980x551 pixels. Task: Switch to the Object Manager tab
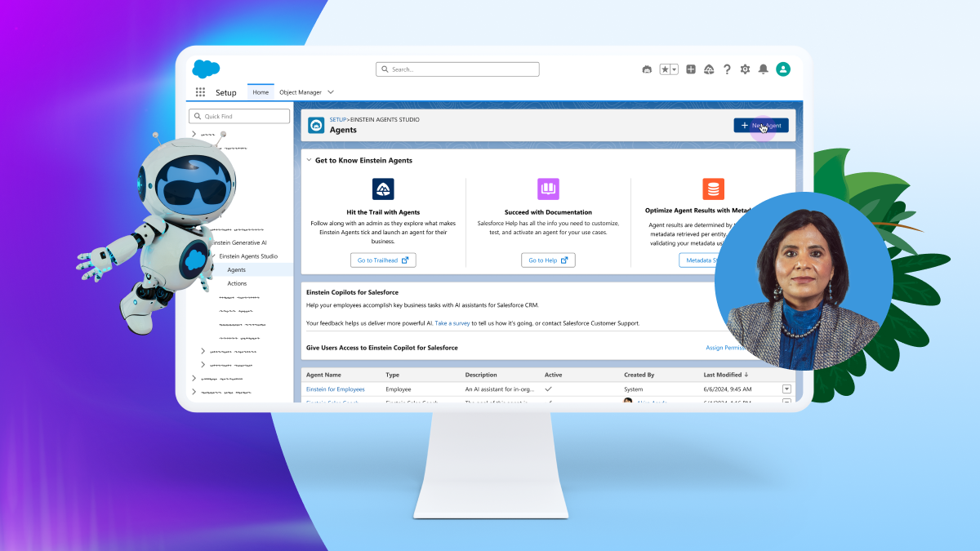[x=302, y=91]
